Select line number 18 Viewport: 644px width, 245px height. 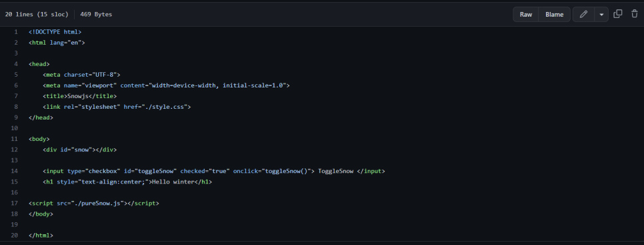[x=15, y=214]
